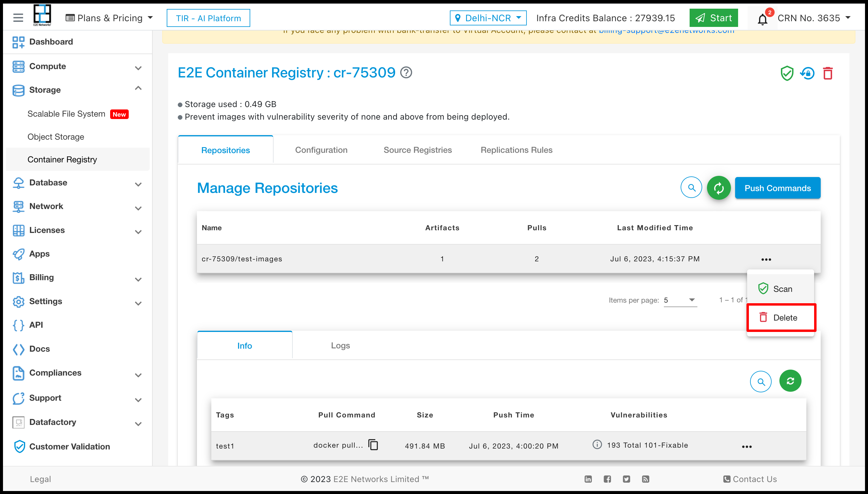Image resolution: width=868 pixels, height=494 pixels.
Task: Click the E2E Networks logo
Action: [x=42, y=15]
